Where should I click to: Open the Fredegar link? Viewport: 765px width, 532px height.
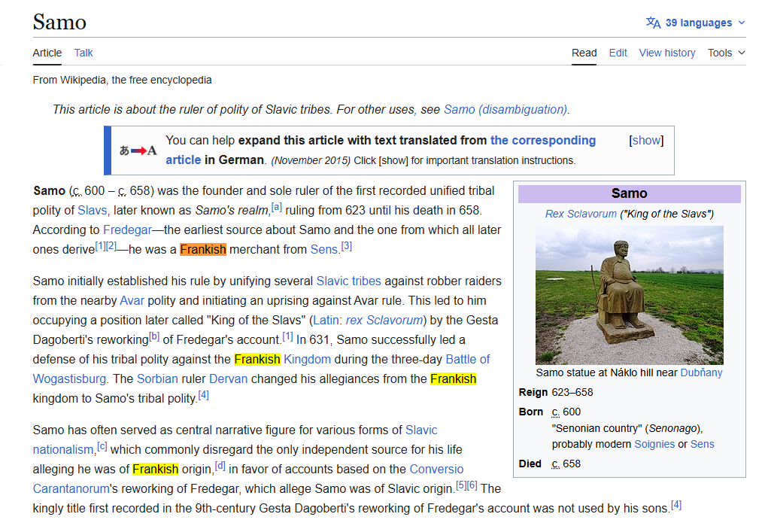tap(127, 230)
